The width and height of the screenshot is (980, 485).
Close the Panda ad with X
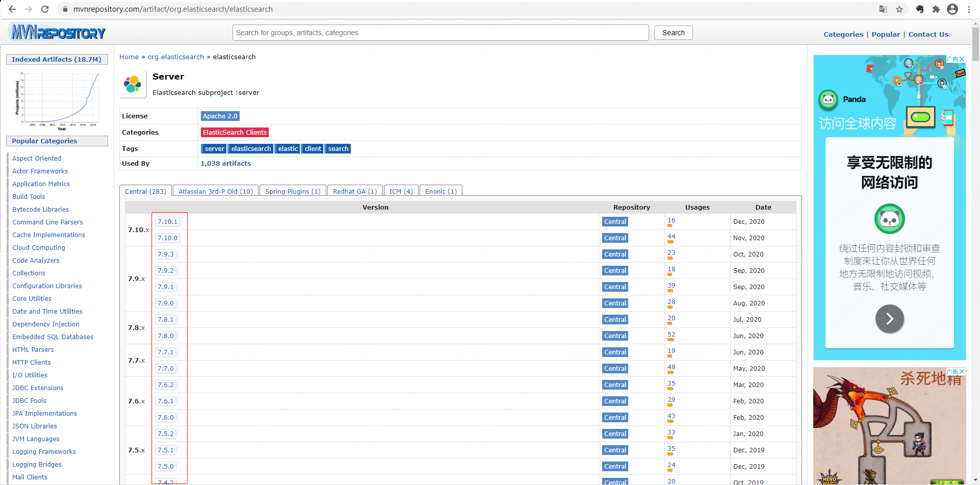(x=962, y=59)
